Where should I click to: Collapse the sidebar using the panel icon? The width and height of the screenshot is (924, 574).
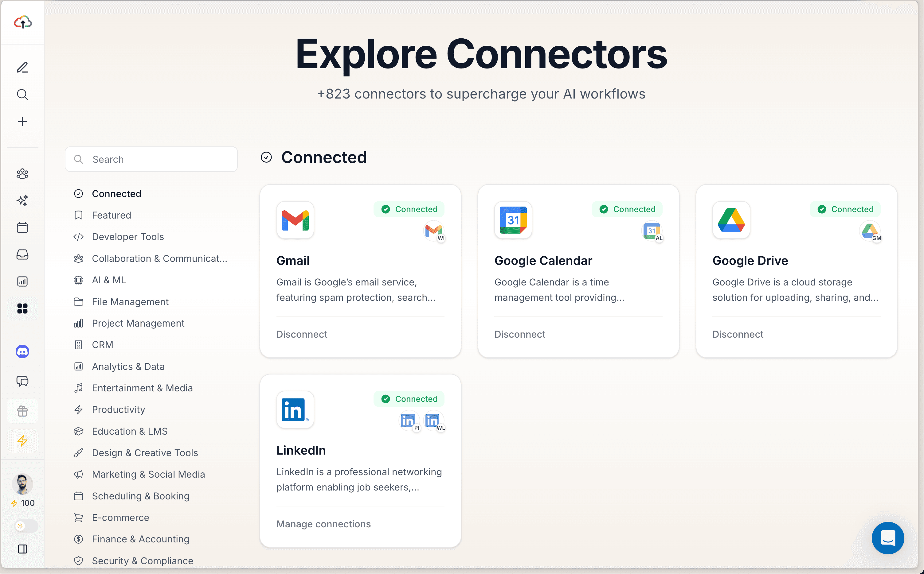pyautogui.click(x=23, y=549)
